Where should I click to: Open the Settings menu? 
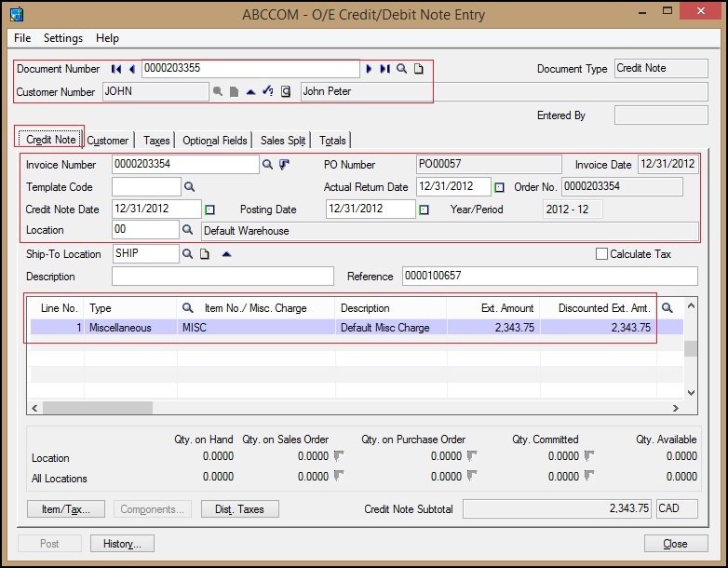63,38
